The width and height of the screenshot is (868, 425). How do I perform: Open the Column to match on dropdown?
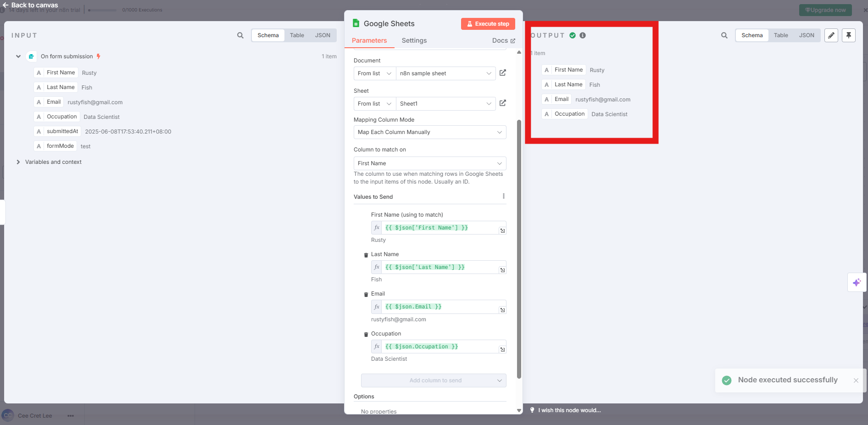[x=429, y=163]
